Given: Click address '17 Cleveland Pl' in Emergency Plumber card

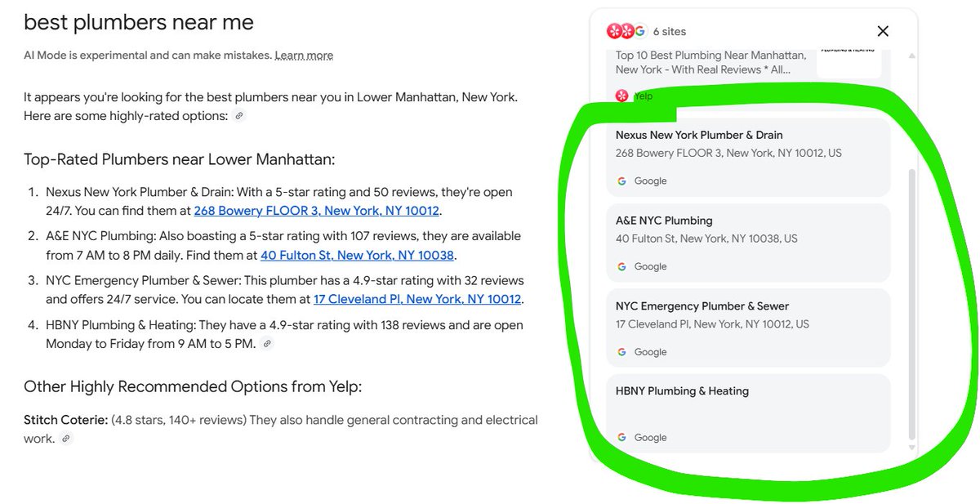Looking at the screenshot, I should [x=712, y=323].
